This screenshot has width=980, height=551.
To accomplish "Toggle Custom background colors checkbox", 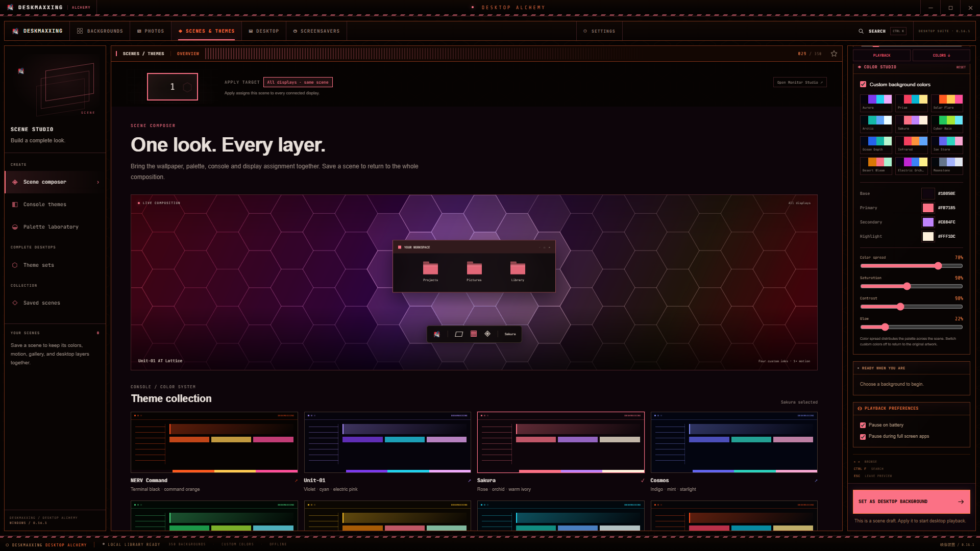I will click(863, 85).
